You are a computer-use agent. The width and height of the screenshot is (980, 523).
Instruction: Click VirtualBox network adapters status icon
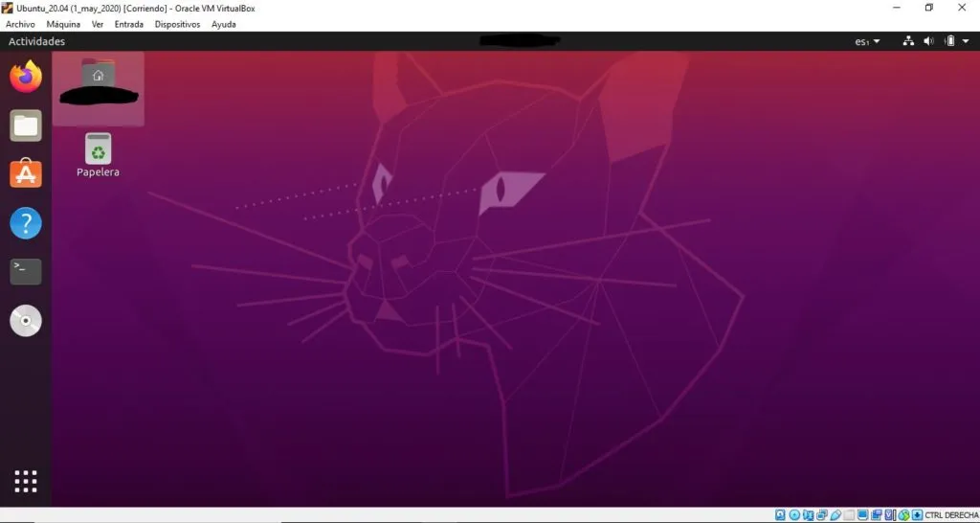click(822, 515)
